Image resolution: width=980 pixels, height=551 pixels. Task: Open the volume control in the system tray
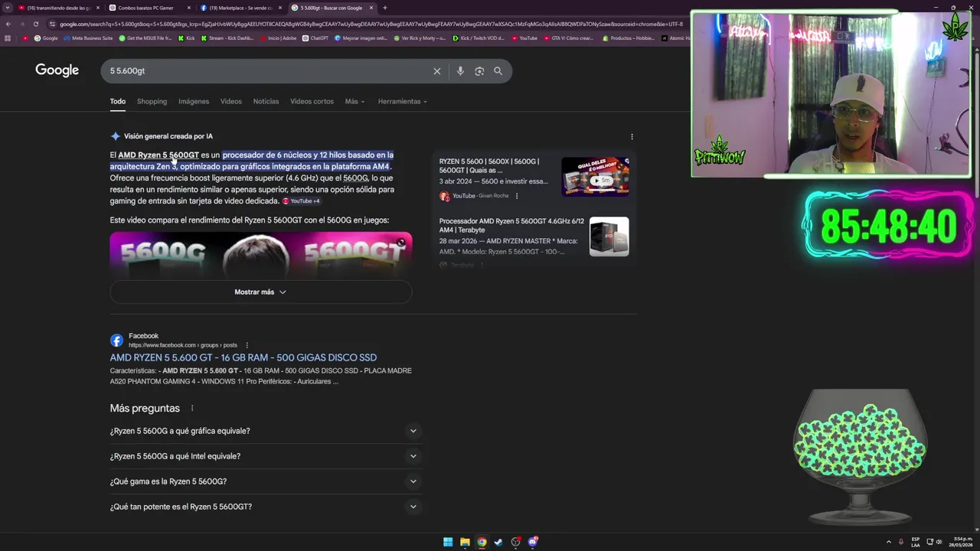pos(939,542)
